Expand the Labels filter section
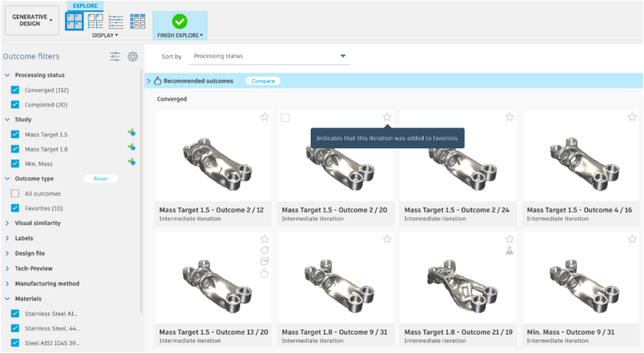 tap(7, 238)
